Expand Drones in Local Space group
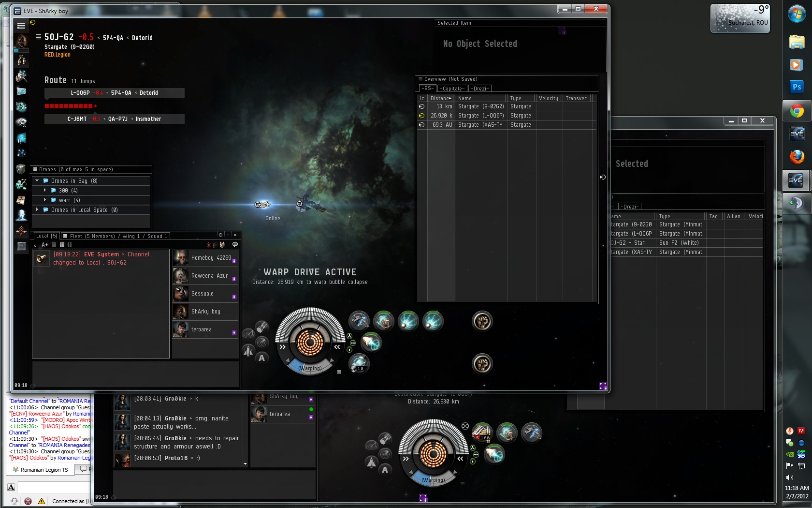The height and width of the screenshot is (508, 812). (37, 210)
